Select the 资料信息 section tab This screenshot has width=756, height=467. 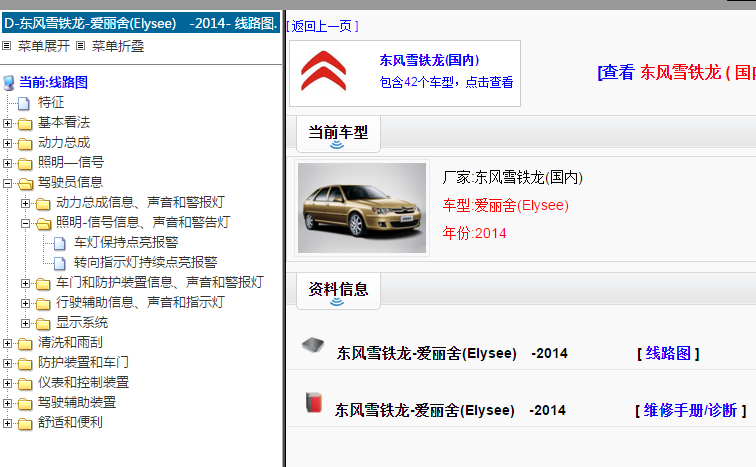(338, 291)
